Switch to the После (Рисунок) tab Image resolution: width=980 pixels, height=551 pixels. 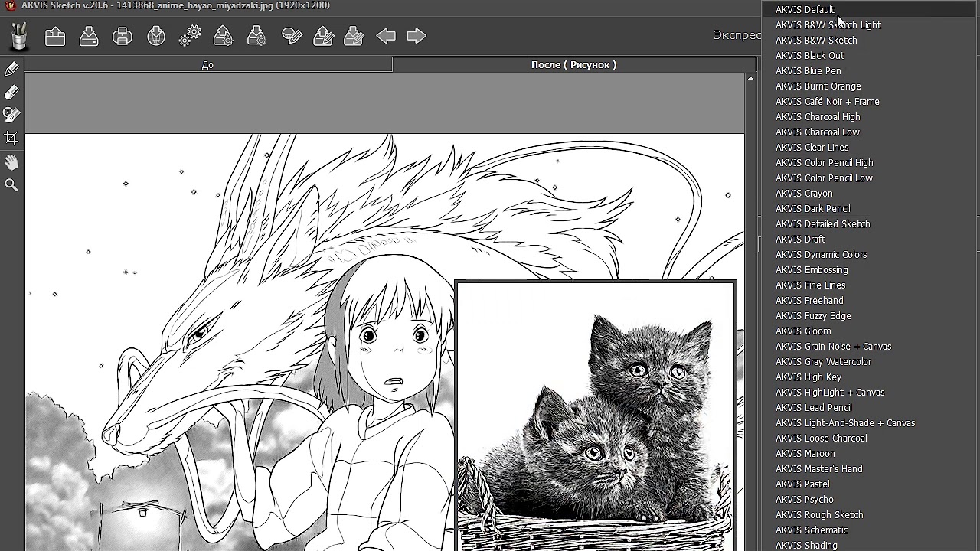[573, 65]
